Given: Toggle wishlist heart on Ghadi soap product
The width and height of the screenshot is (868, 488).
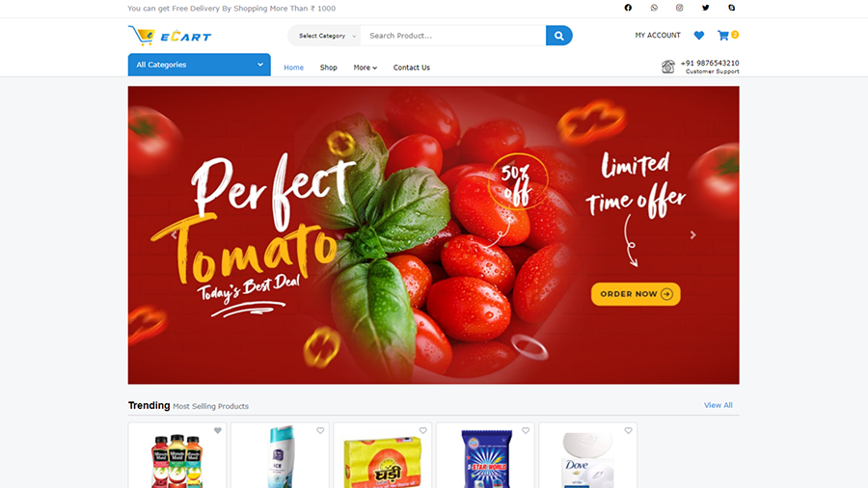Looking at the screenshot, I should (x=423, y=430).
